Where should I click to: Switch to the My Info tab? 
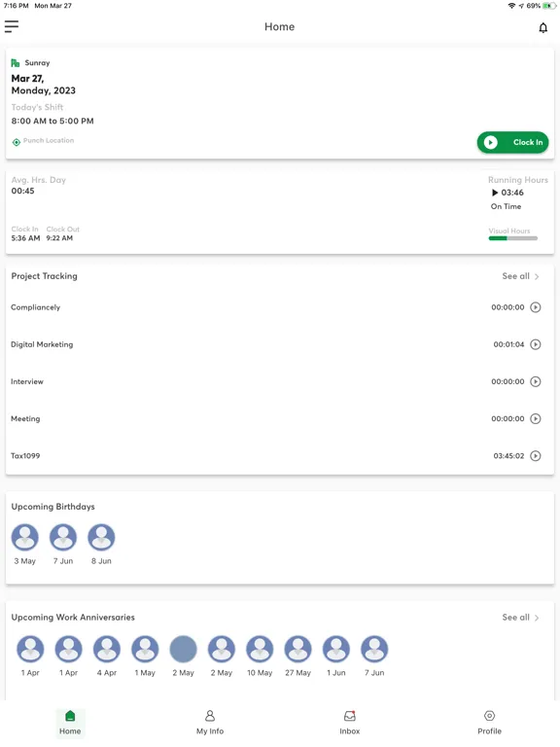coord(210,723)
